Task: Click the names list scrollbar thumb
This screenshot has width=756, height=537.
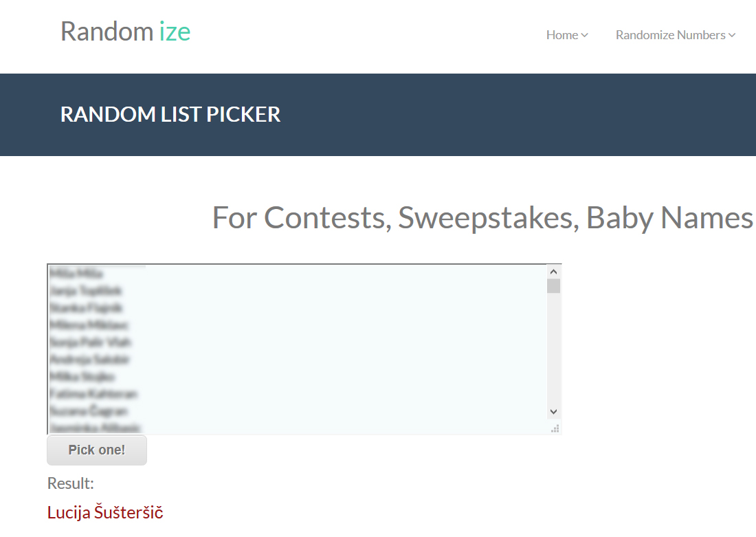Action: point(553,285)
